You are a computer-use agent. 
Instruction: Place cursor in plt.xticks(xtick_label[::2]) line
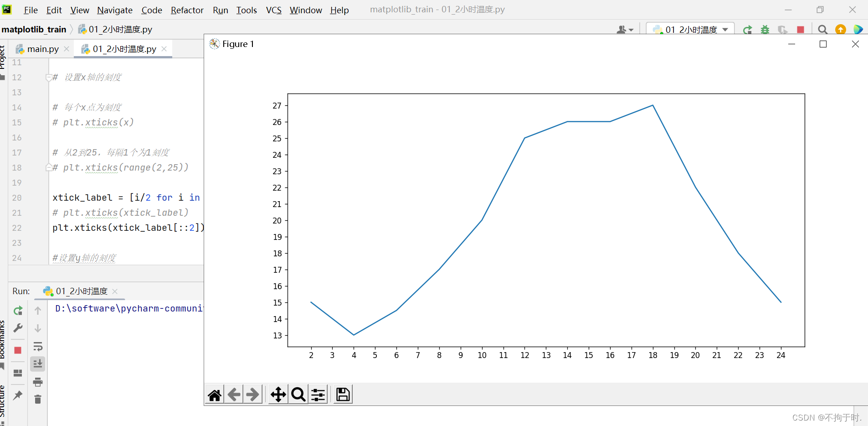pos(128,228)
